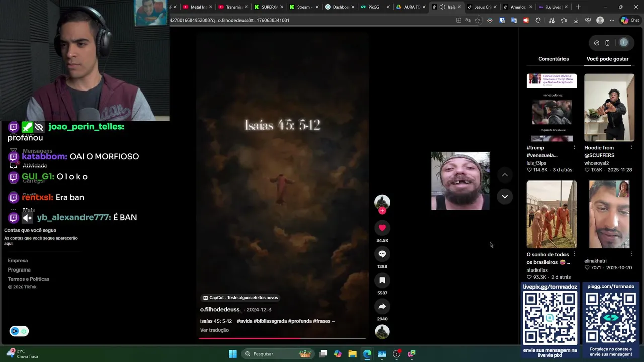Open the Programa footer link
644x362 pixels.
(x=19, y=270)
